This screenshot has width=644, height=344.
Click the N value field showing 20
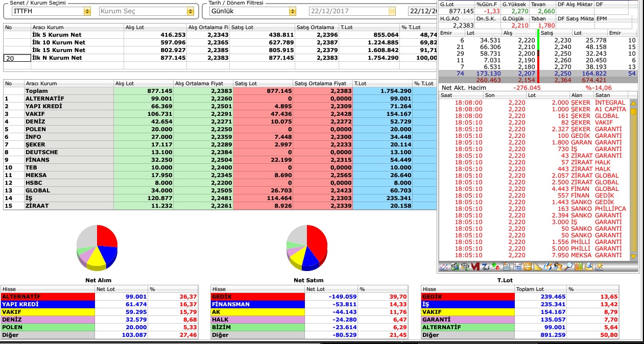tap(17, 58)
